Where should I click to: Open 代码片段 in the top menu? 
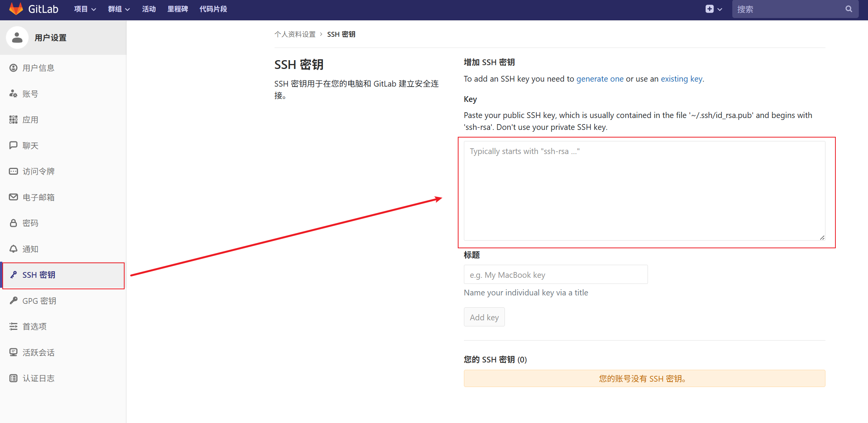213,9
